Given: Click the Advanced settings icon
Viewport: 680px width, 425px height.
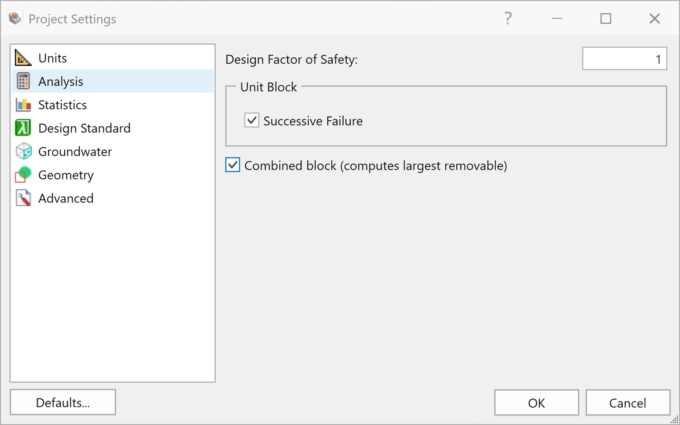Looking at the screenshot, I should (23, 198).
